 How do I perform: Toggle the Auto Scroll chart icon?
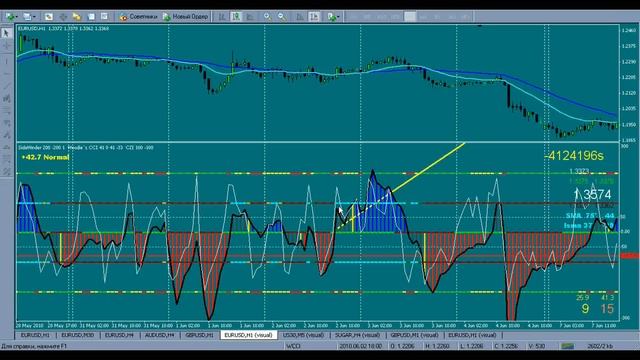(300, 17)
